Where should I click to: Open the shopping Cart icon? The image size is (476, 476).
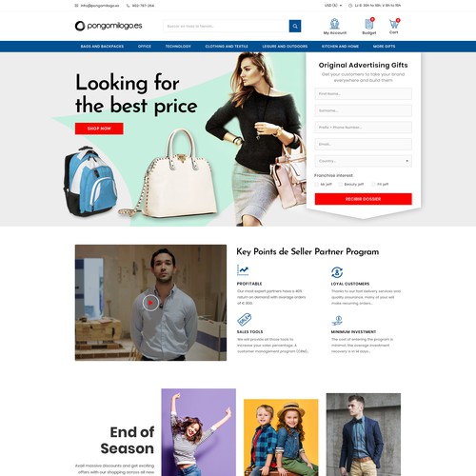394,24
